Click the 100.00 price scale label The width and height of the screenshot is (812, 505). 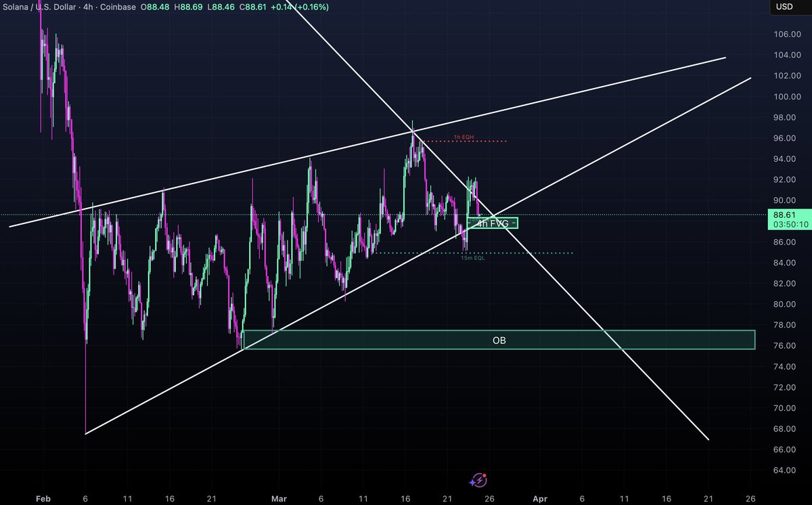pyautogui.click(x=786, y=97)
